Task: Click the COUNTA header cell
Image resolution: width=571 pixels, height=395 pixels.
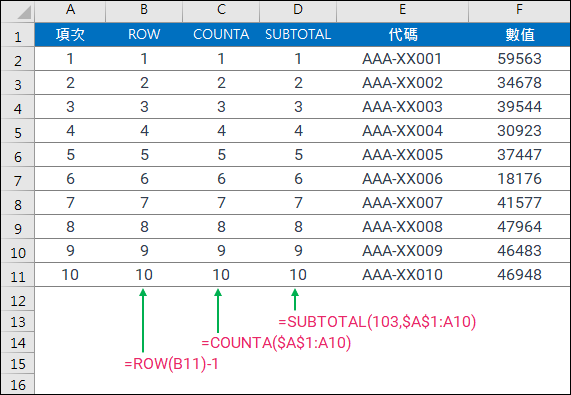Action: 221,35
